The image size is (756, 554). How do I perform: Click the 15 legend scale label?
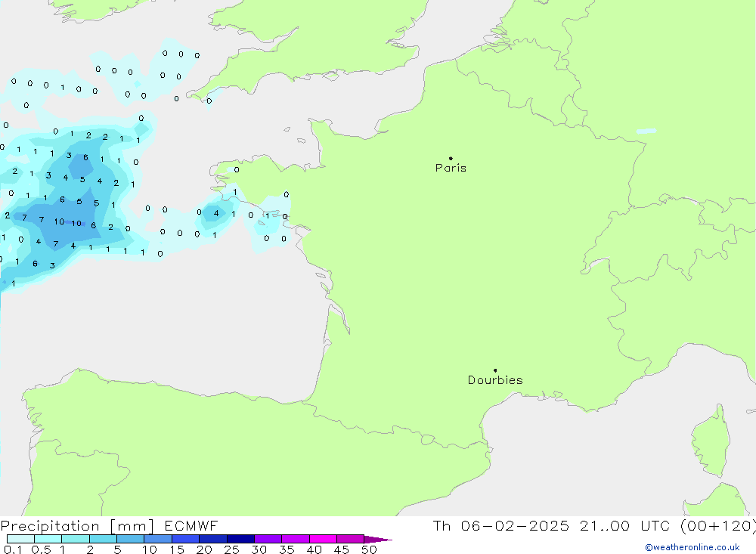[177, 549]
